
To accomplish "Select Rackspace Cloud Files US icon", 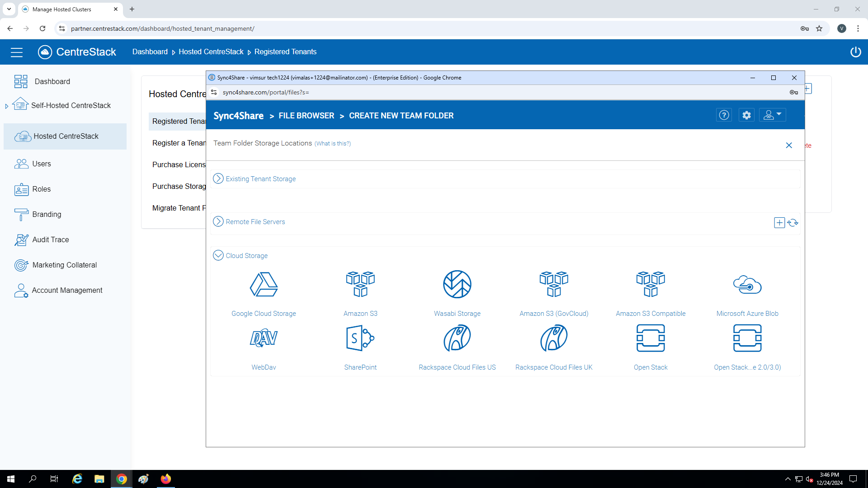I will click(457, 338).
